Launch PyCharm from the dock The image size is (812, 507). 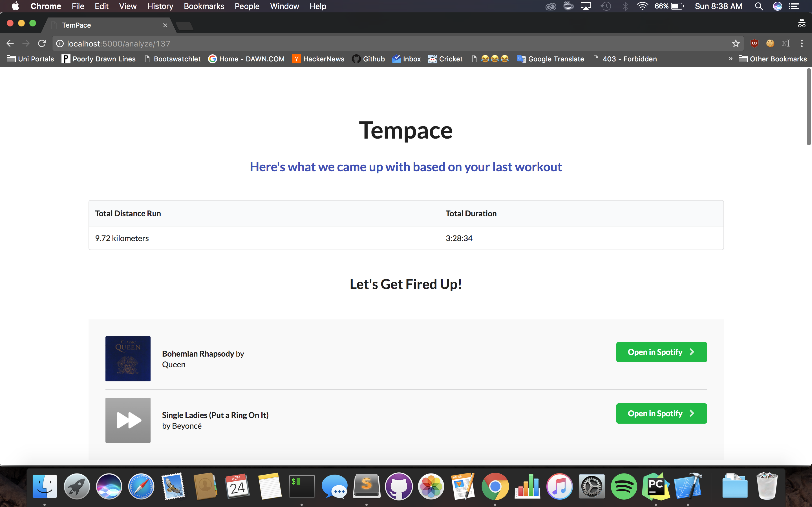click(656, 486)
